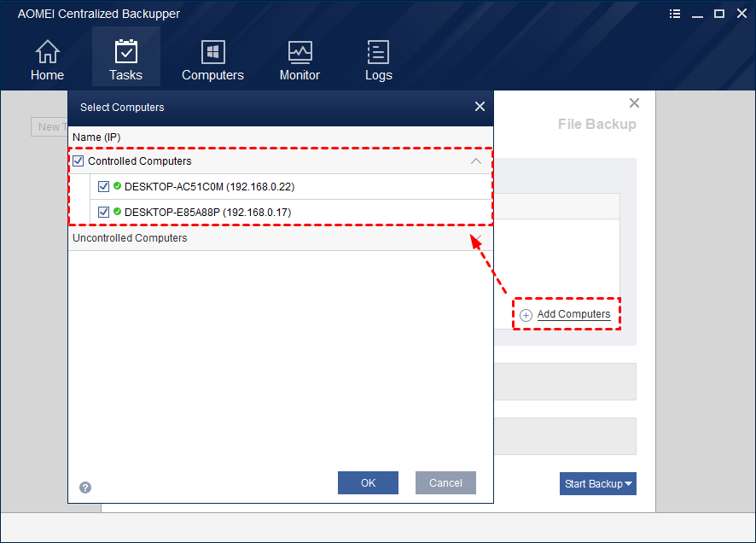Screen dimensions: 756x543
Task: Uncheck DESKTOP-E85A88P computer checkbox
Action: pos(103,213)
